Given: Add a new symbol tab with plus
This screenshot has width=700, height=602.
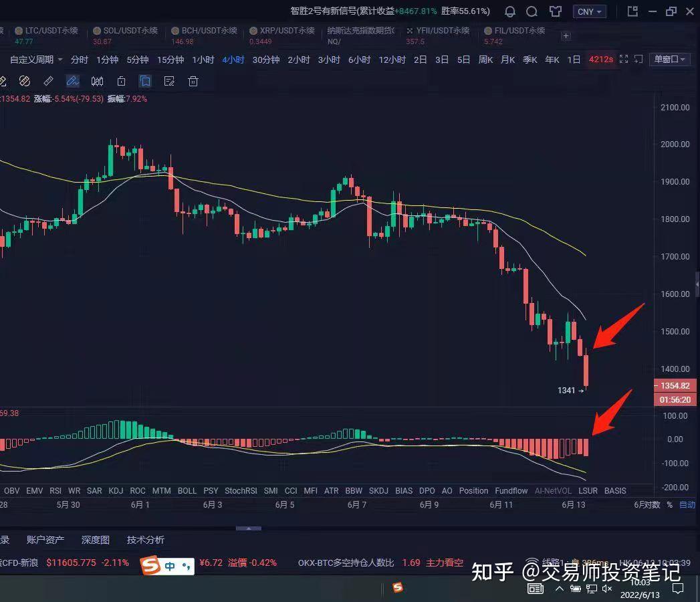Looking at the screenshot, I should click(566, 35).
